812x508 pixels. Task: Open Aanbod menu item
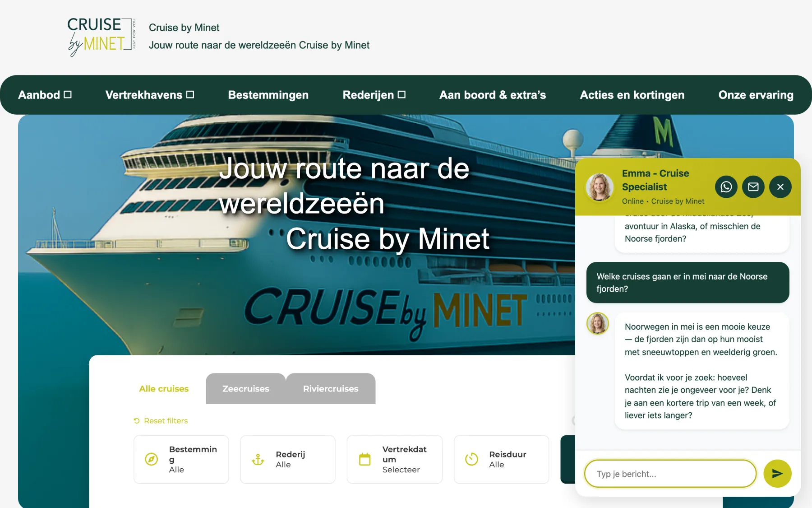tap(39, 95)
